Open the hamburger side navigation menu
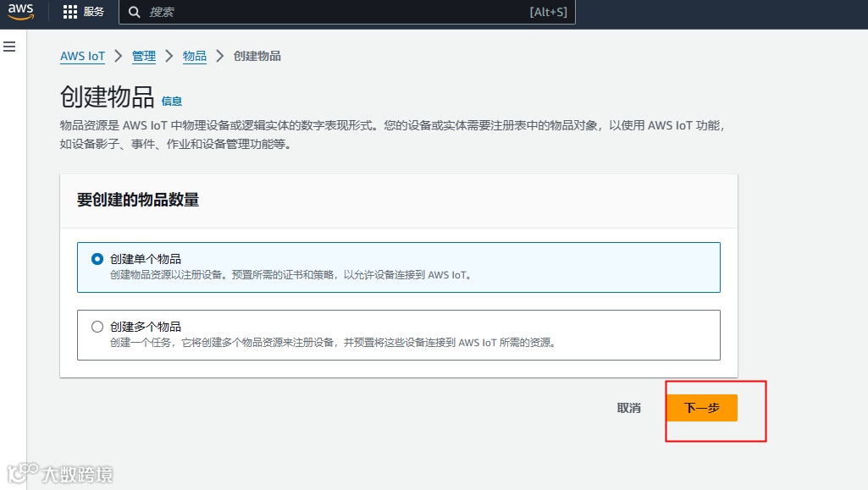The image size is (868, 490). [x=9, y=47]
